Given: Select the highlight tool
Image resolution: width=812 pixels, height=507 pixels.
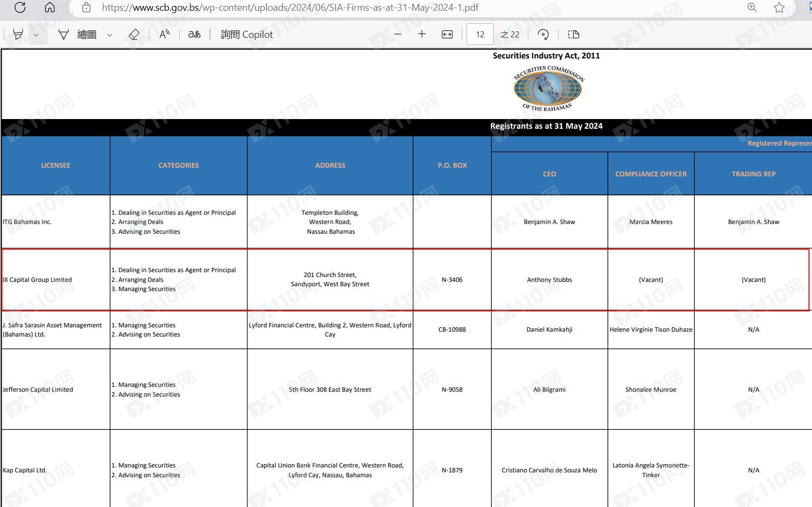Looking at the screenshot, I should (x=18, y=35).
